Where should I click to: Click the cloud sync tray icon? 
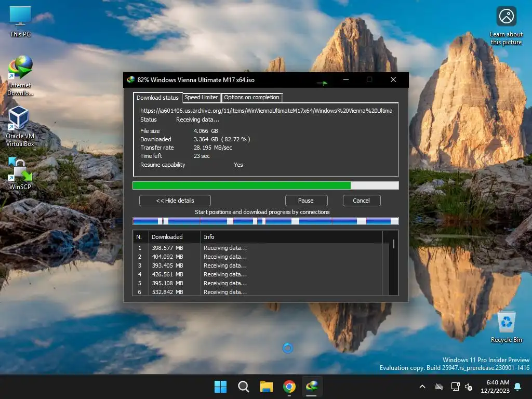(438, 387)
